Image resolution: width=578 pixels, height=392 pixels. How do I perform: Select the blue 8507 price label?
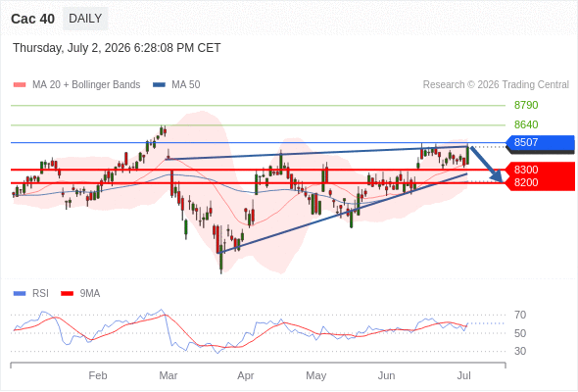[x=540, y=142]
